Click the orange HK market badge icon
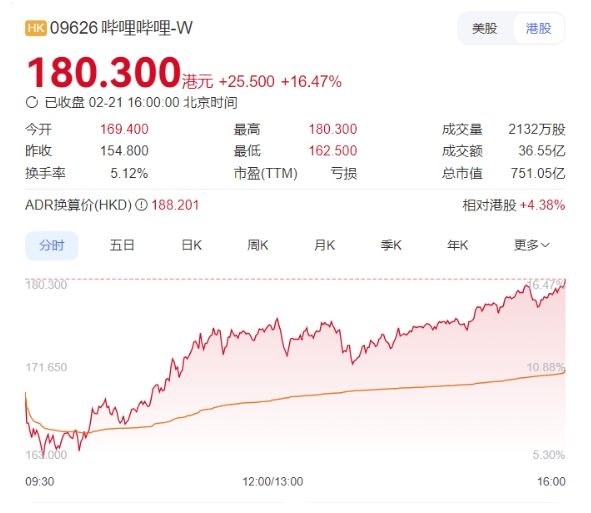This screenshot has height=513, width=591. point(36,28)
